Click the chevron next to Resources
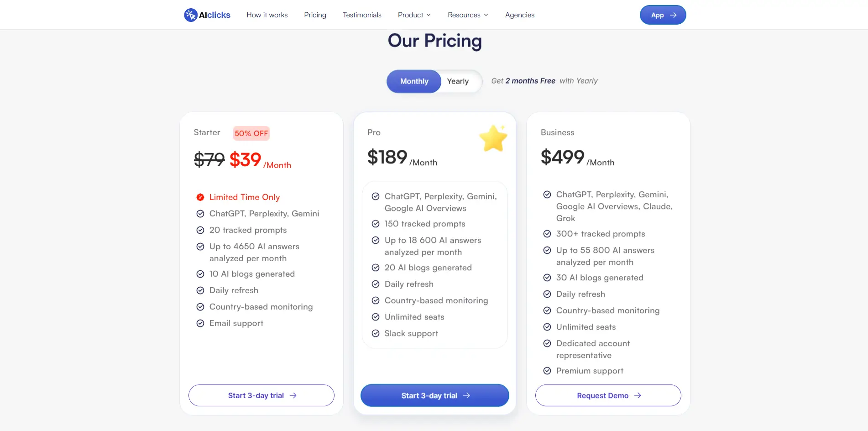Viewport: 868px width, 431px height. (486, 15)
